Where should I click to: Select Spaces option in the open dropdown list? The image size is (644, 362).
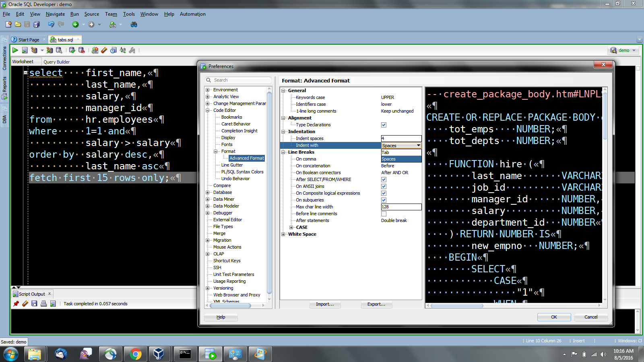click(401, 159)
